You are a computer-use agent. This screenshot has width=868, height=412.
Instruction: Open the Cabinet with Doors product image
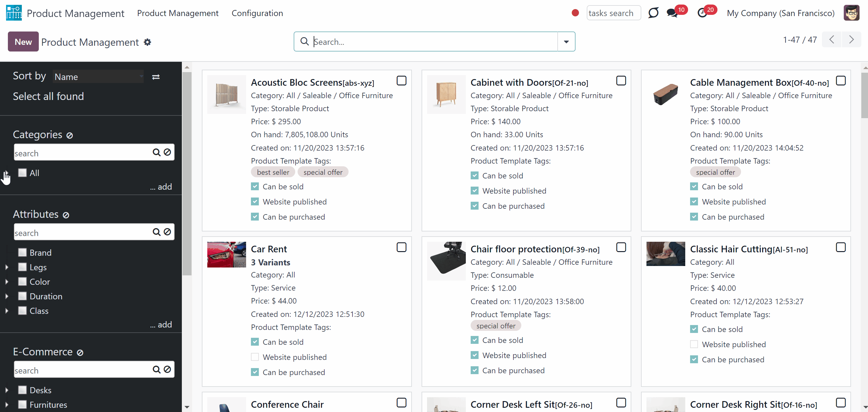pos(446,94)
